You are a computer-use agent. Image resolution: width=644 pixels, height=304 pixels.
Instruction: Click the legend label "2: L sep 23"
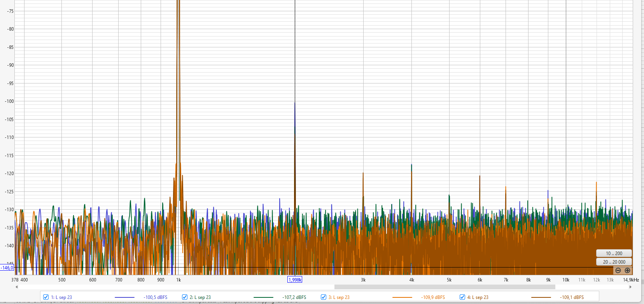[x=200, y=297]
